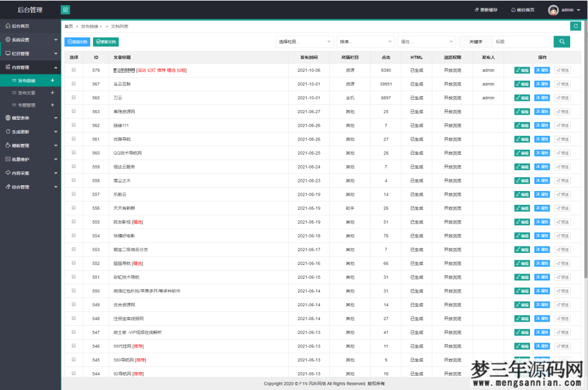Click plus icon beside 专题管理
This screenshot has width=588, height=390.
[x=52, y=105]
